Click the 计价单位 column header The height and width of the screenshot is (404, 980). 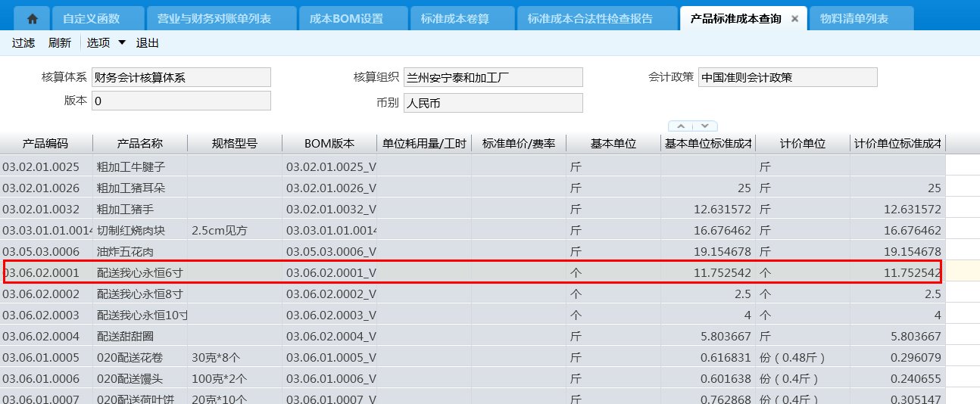803,144
